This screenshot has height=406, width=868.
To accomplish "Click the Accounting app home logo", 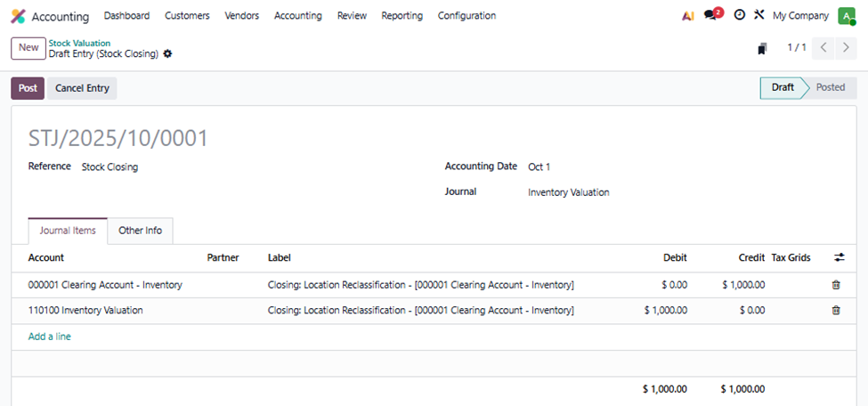I will (x=18, y=16).
